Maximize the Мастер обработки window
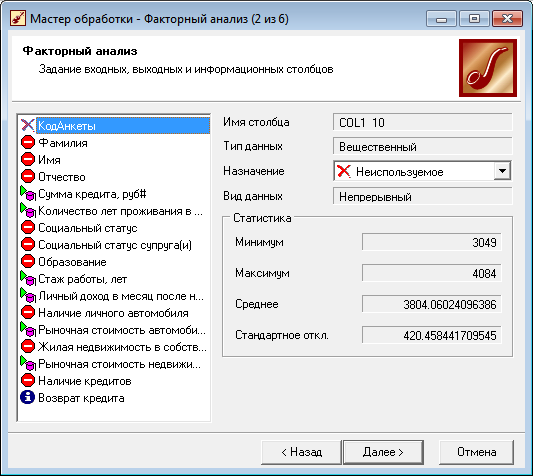Viewport: 533px width, 476px height. [474, 19]
